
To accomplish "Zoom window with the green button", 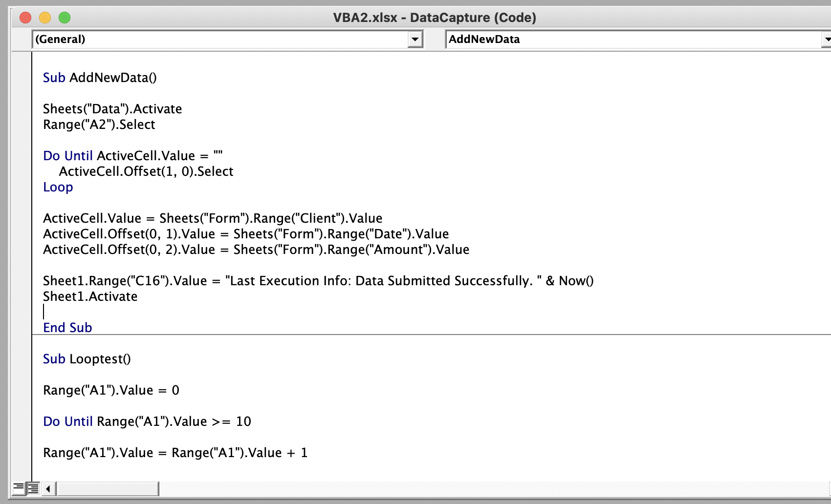I will tap(65, 18).
